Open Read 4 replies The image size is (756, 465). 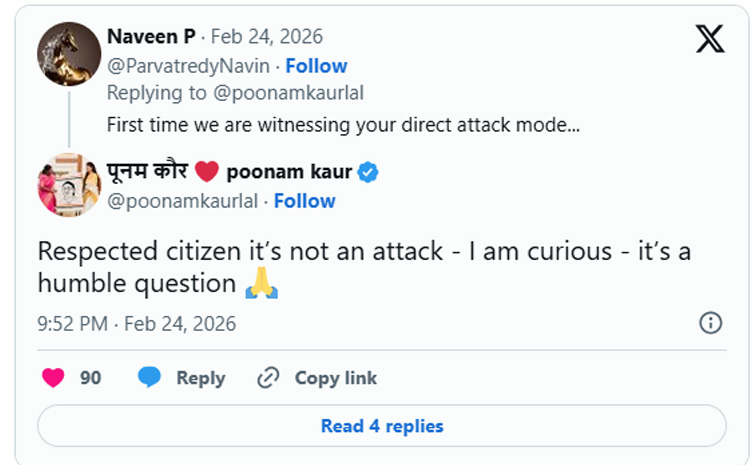pos(381,426)
